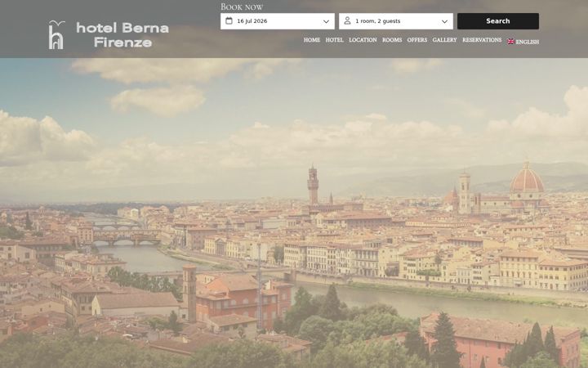Expand the rooms and guests chevron
The image size is (588, 368).
pos(444,21)
